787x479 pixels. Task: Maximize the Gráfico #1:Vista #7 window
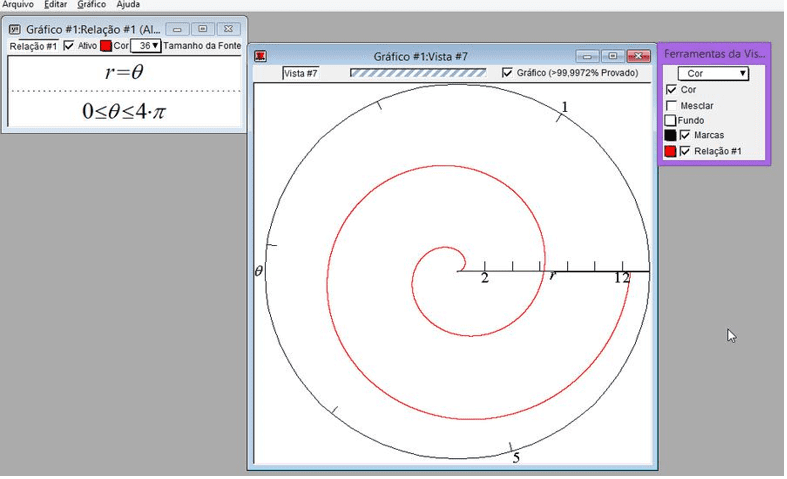coord(612,56)
